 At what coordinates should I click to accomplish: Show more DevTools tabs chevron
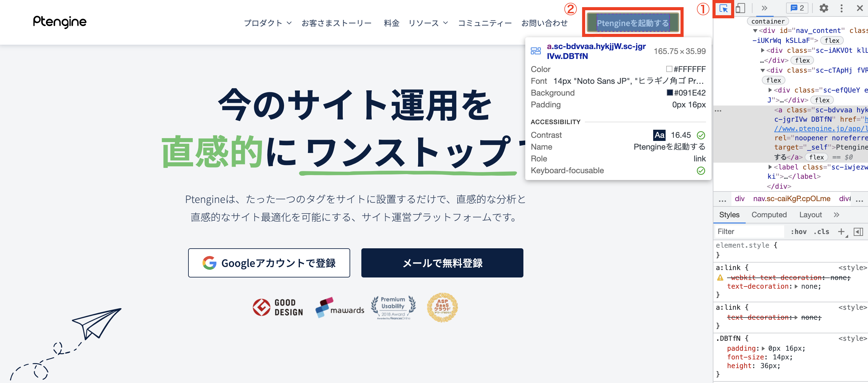click(764, 8)
